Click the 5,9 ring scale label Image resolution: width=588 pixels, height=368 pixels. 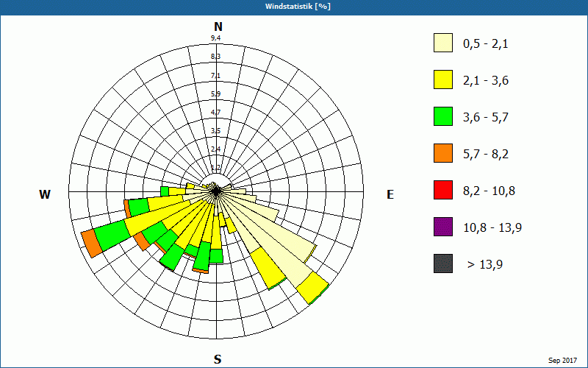tap(215, 94)
